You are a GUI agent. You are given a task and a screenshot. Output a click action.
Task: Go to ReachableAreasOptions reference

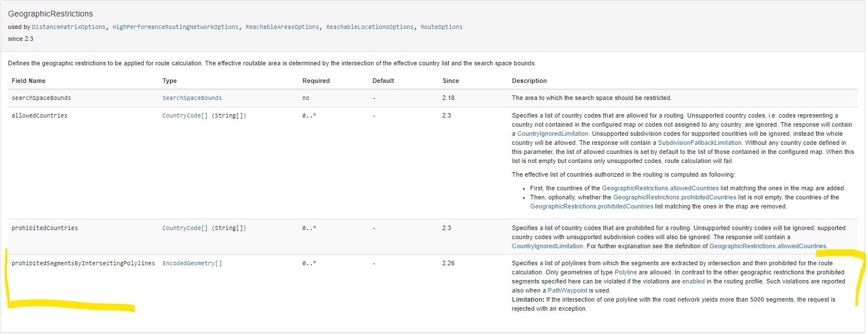click(x=283, y=27)
